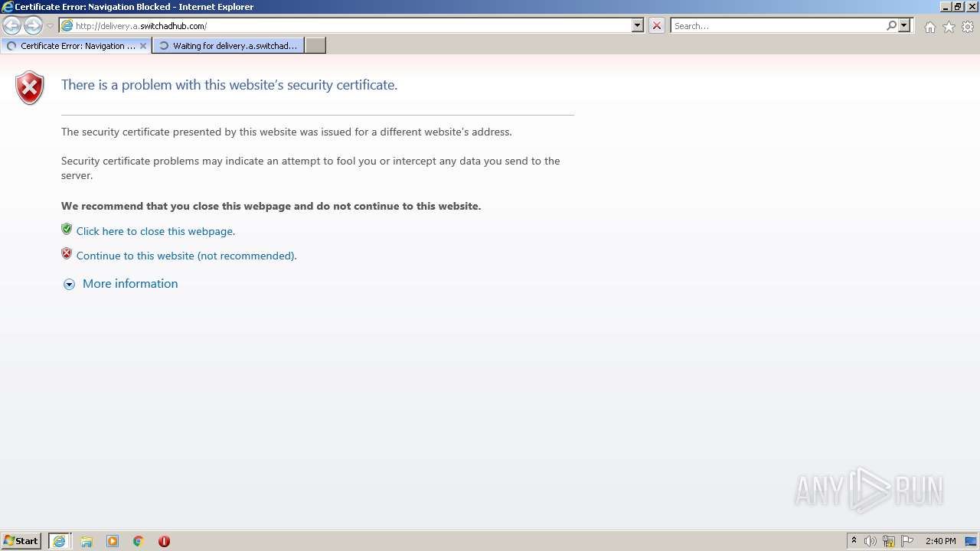This screenshot has height=551, width=980.
Task: Click the network tray icon
Action: click(x=889, y=541)
